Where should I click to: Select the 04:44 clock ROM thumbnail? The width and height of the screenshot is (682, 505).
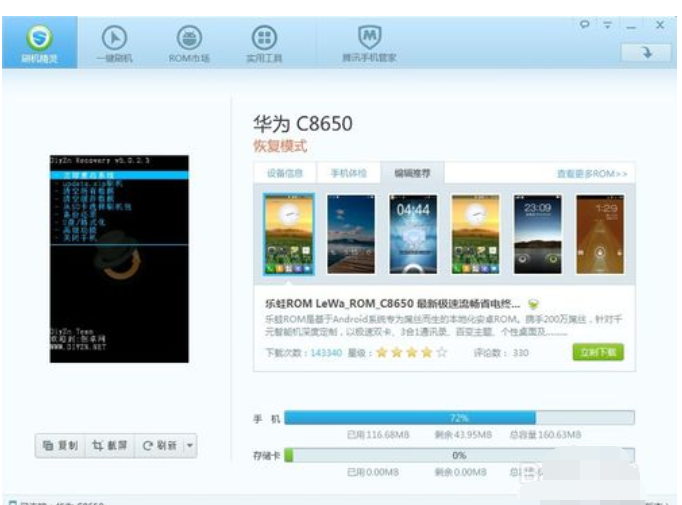coord(413,234)
